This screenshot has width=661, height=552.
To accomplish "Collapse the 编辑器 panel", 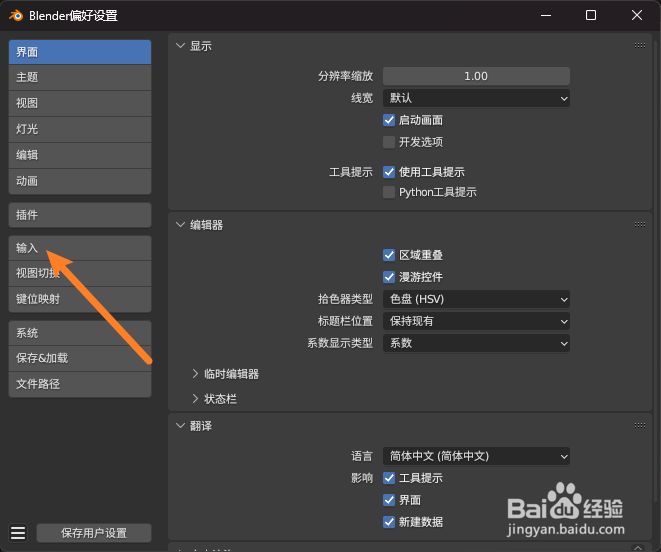I will click(180, 225).
